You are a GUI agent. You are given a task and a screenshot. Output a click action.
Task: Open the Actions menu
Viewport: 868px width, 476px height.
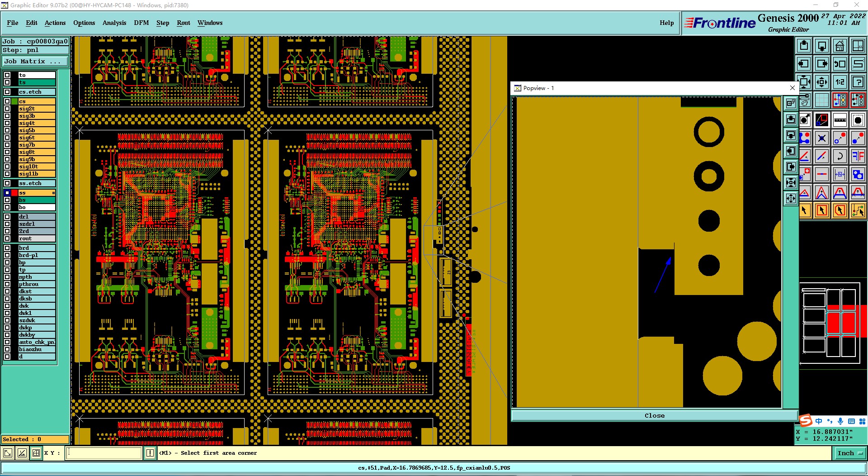pyautogui.click(x=55, y=23)
